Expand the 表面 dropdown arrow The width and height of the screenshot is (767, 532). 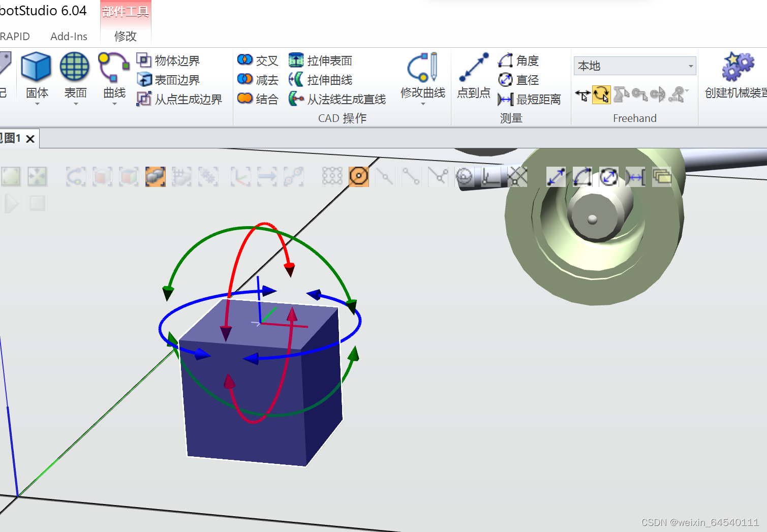(x=76, y=104)
